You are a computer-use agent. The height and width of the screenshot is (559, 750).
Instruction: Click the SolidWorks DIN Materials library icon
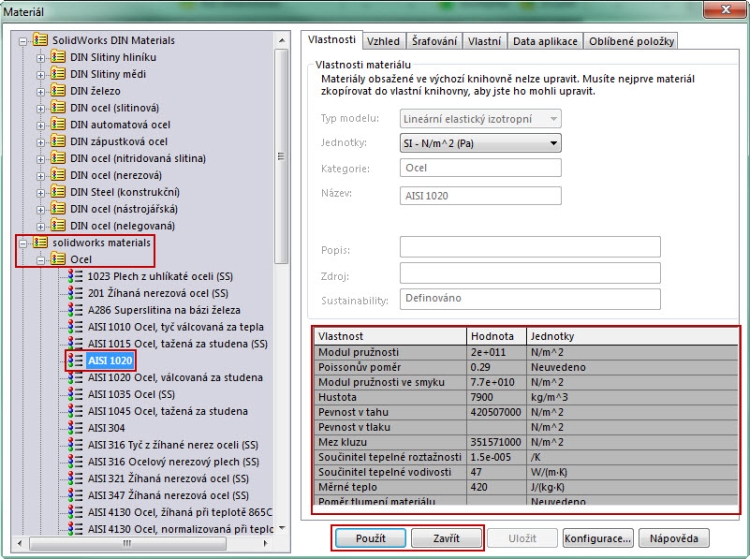[x=40, y=40]
